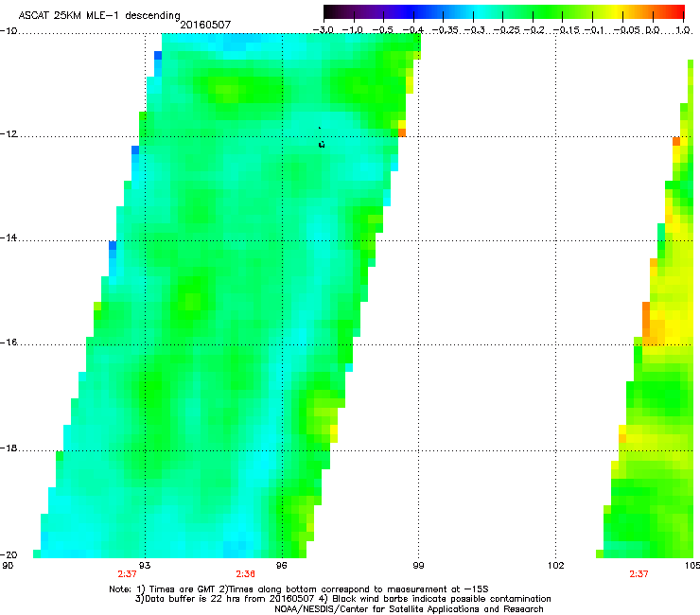Click the '-16' latitude axis label
This screenshot has height=615, width=700.
click(9, 343)
